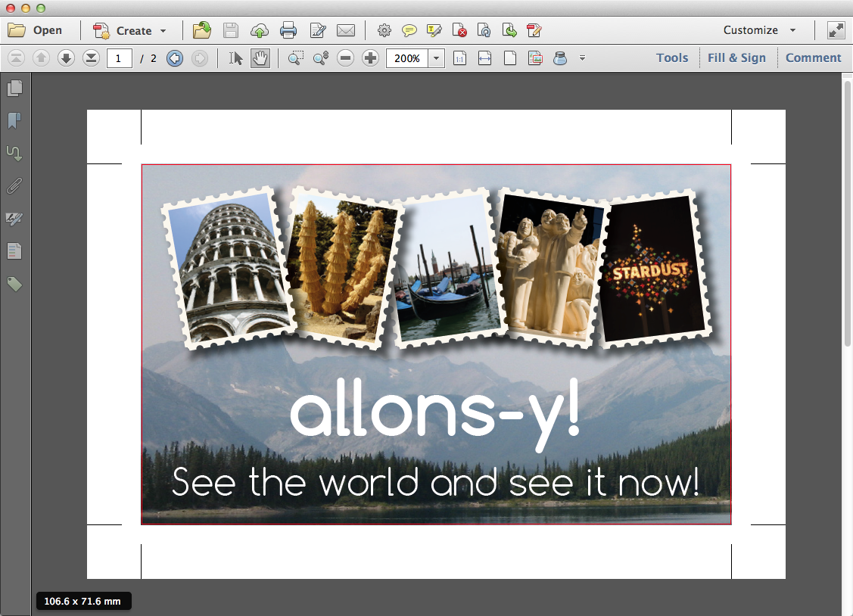The width and height of the screenshot is (853, 616).
Task: Zoom in with the plus button
Action: point(370,58)
